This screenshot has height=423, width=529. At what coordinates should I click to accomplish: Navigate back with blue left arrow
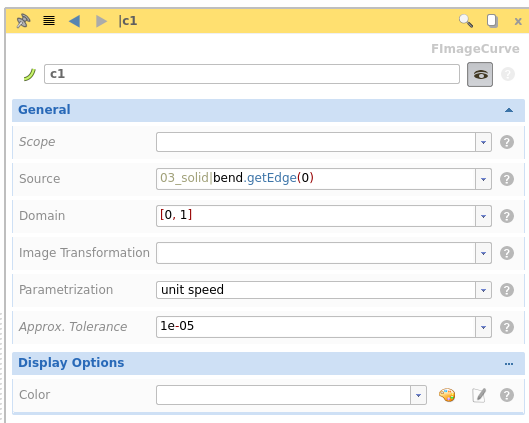(74, 21)
